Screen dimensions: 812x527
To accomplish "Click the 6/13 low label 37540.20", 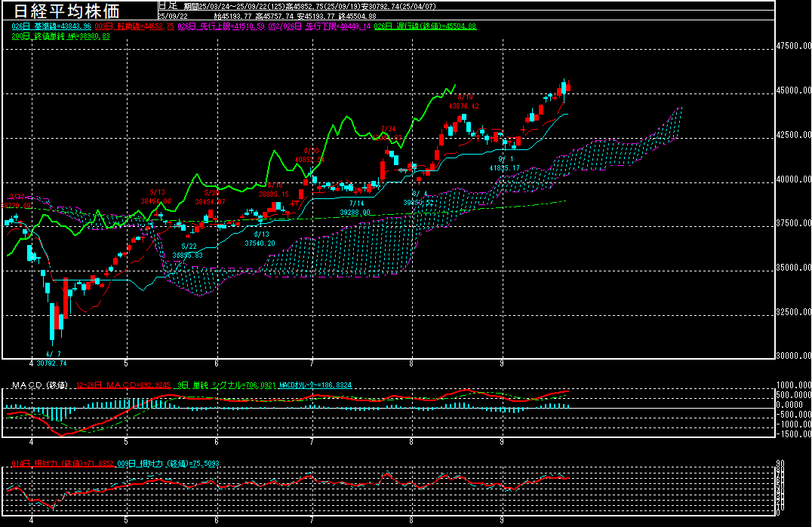I will 261,243.
